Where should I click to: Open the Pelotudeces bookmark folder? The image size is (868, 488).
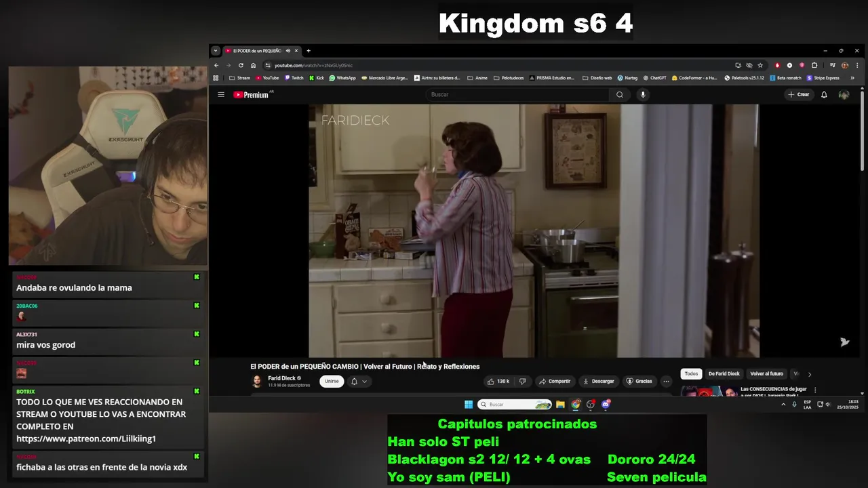[509, 78]
